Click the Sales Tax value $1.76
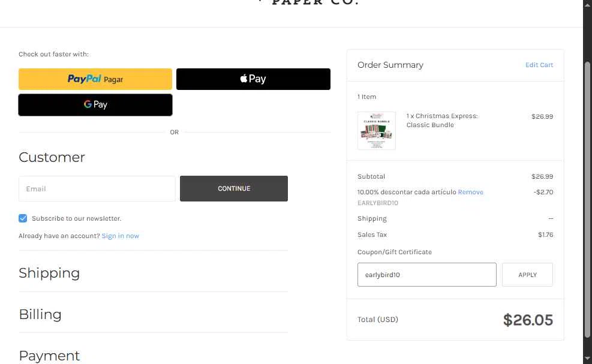Viewport: 592px width, 364px height. point(546,234)
